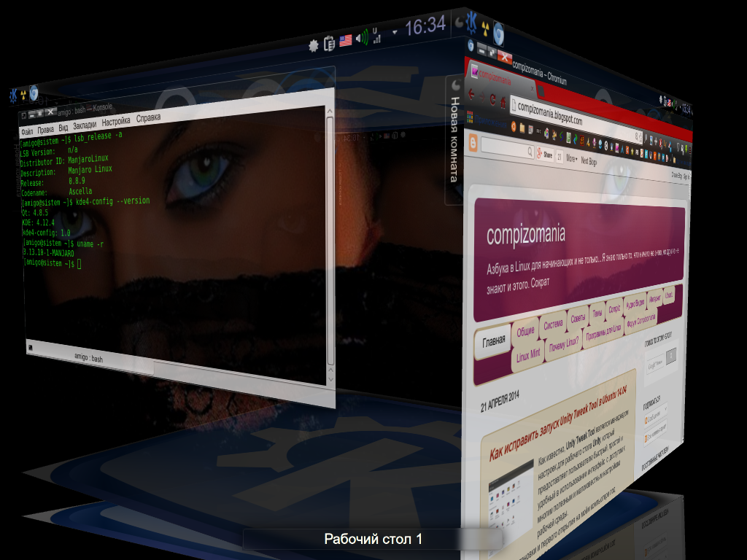This screenshot has width=747, height=560.
Task: Open Правка menu in Konsole
Action: 46,129
